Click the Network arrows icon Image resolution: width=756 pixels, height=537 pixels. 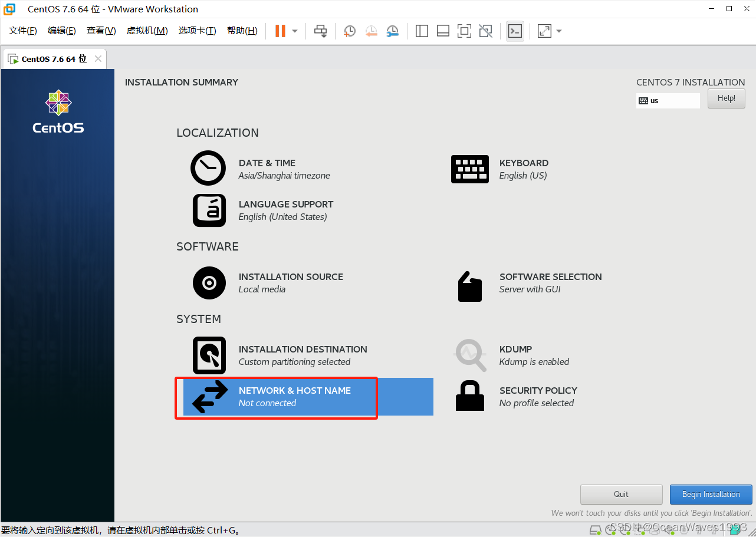coord(210,397)
